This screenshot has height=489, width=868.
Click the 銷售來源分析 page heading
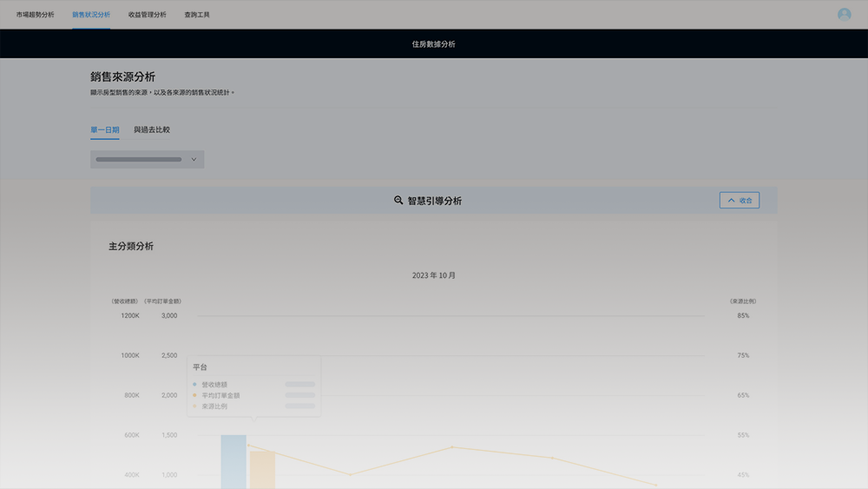(x=123, y=77)
